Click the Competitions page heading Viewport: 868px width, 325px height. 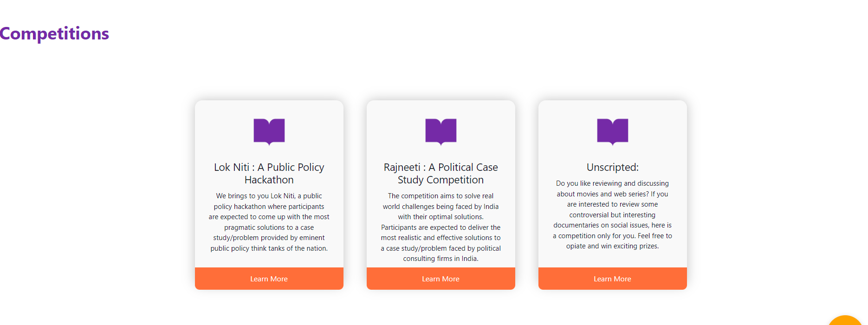[x=54, y=33]
